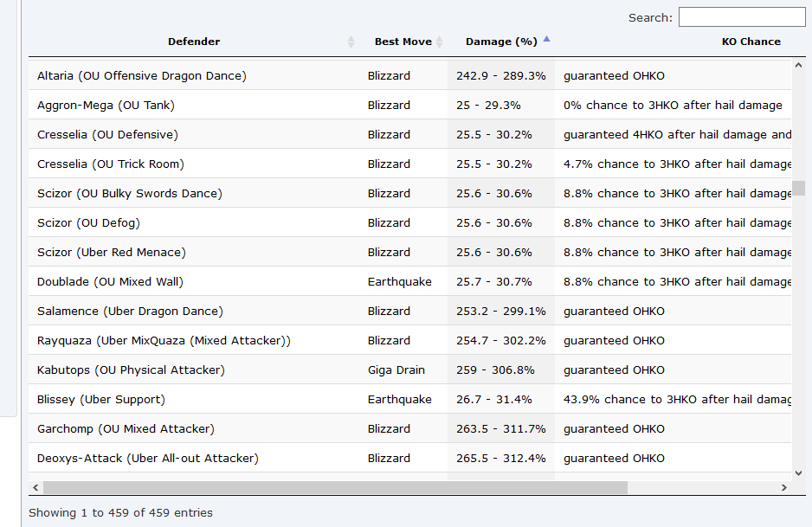
Task: Click the horizontal scrollbar left arrow
Action: click(35, 488)
